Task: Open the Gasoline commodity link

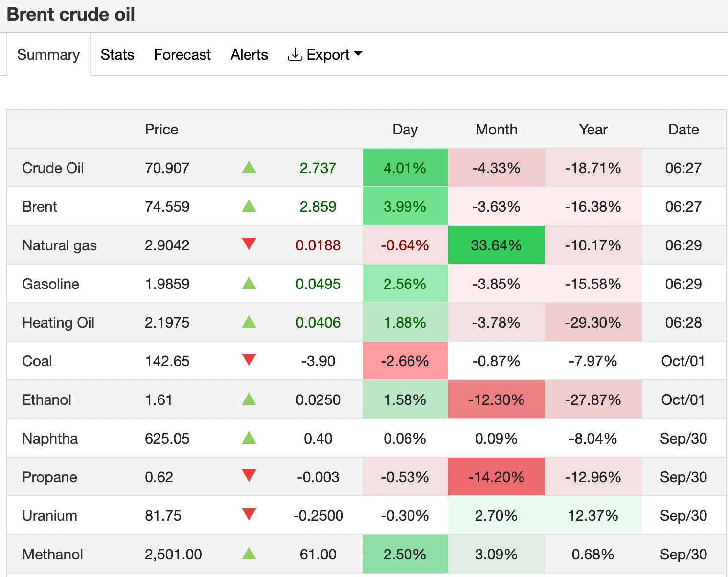Action: coord(51,284)
